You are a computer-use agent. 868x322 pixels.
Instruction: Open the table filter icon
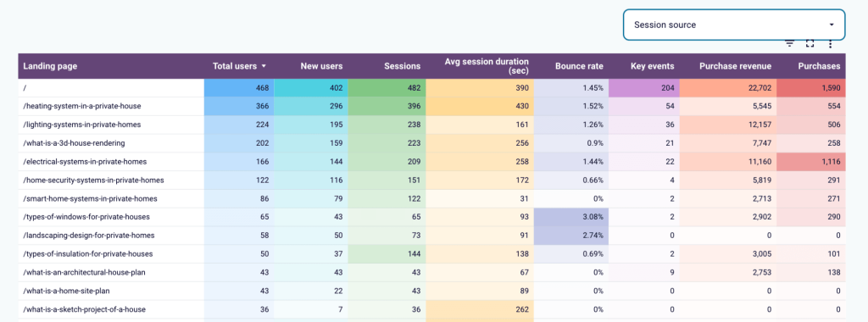790,44
